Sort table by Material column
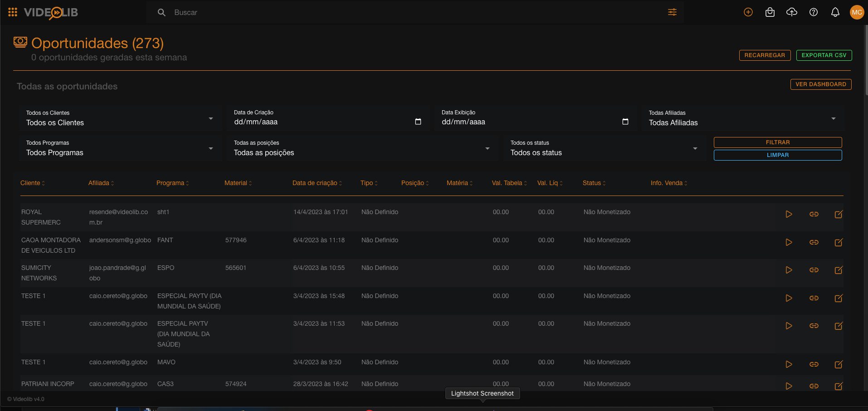The width and height of the screenshot is (868, 411). point(238,183)
